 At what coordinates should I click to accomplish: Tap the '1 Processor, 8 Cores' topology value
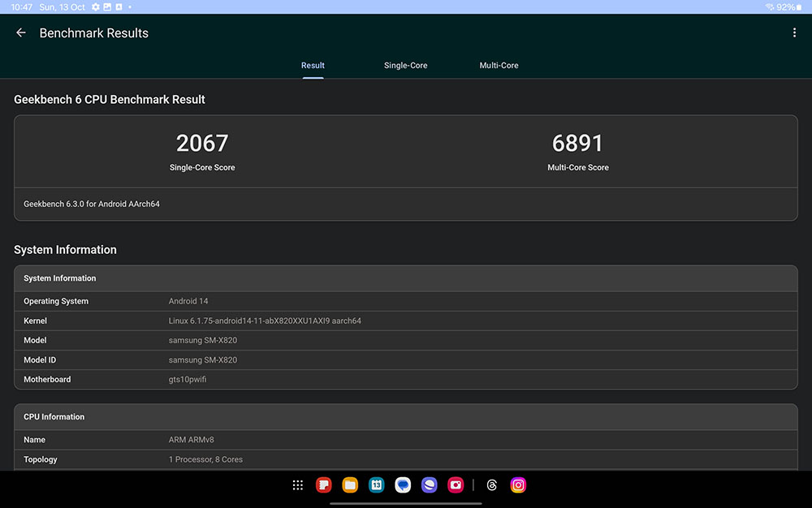[205, 459]
